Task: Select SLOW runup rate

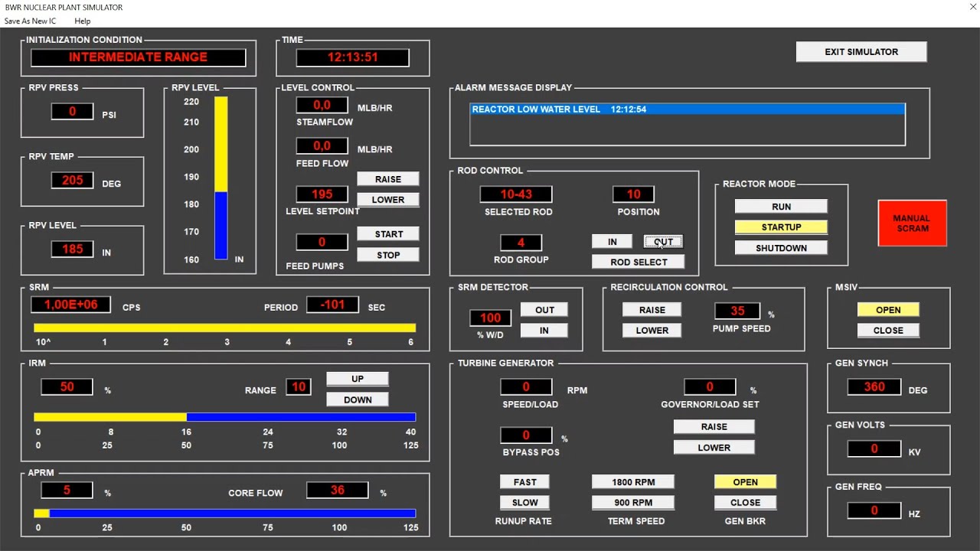Action: point(525,503)
